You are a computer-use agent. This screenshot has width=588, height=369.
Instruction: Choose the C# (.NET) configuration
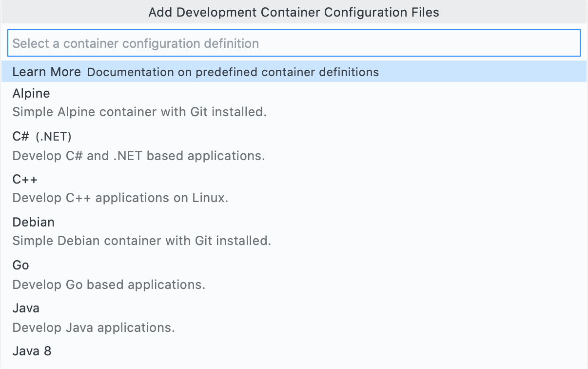(42, 136)
